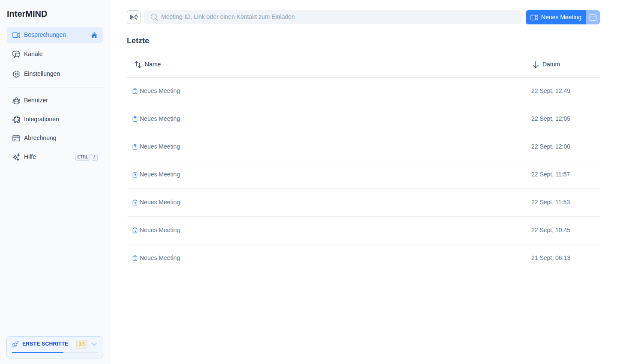Click the Benutzer people icon
The image size is (617, 364).
coord(16,101)
